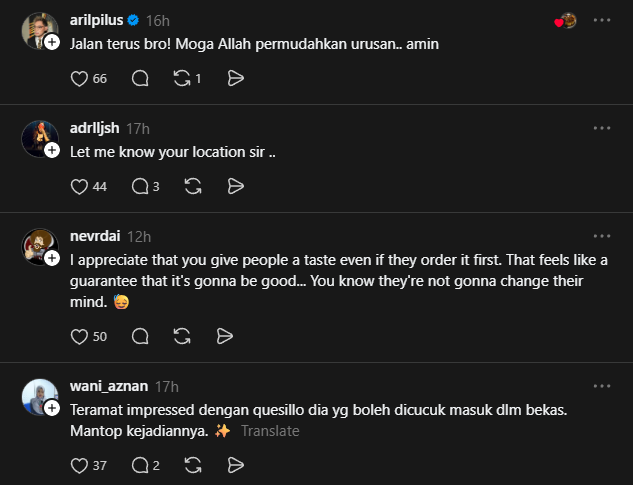Image resolution: width=633 pixels, height=485 pixels.
Task: Open replies on adrlljsh's comment
Action: [x=140, y=186]
